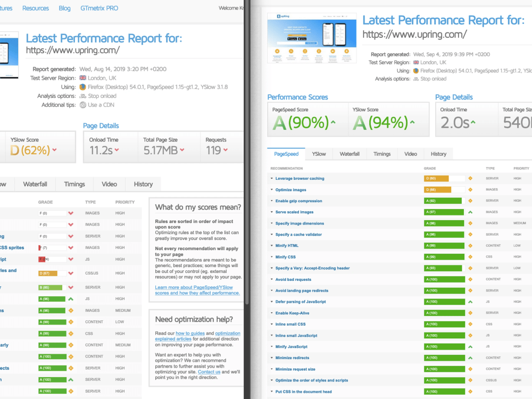Open the how to guides link
532x399 pixels.
(x=190, y=334)
